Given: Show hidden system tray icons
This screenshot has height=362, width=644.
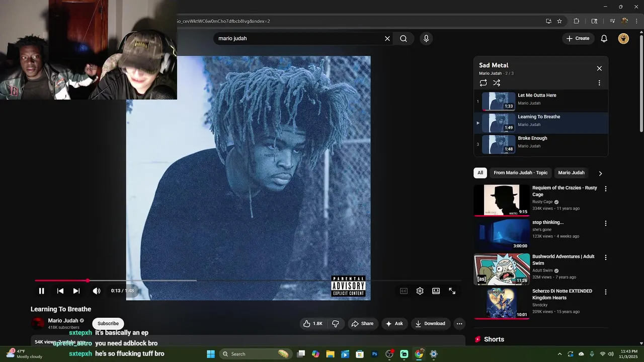Looking at the screenshot, I should pyautogui.click(x=559, y=354).
